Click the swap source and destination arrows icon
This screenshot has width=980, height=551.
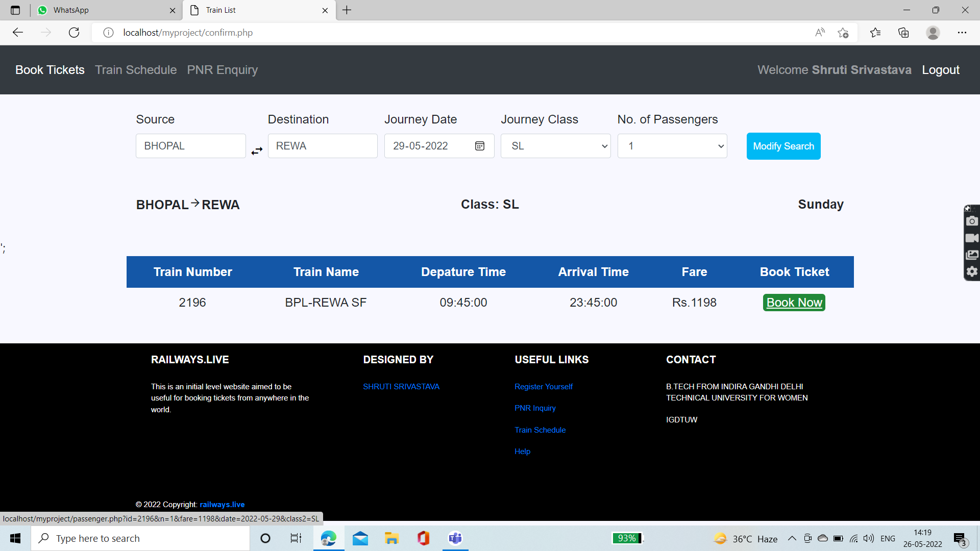[257, 151]
